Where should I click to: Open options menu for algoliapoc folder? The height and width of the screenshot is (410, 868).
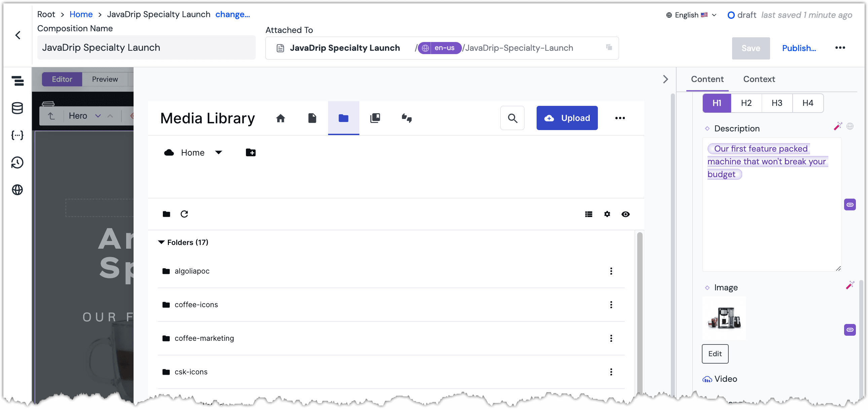click(x=611, y=271)
